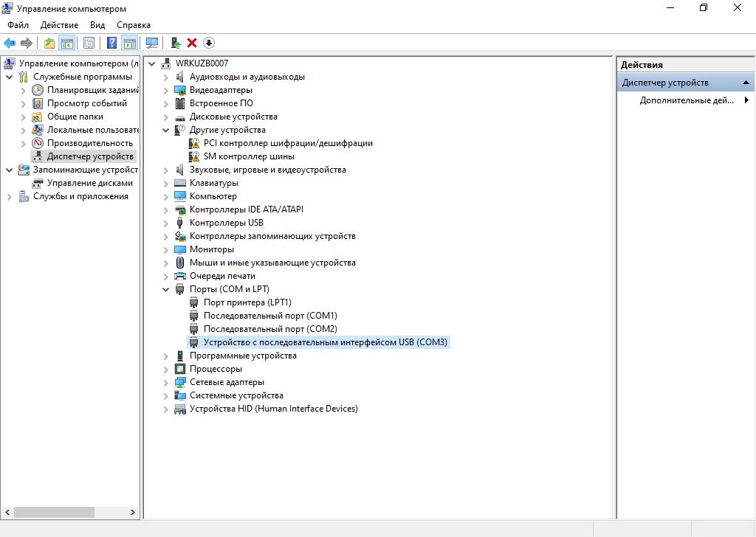The image size is (756, 537).
Task: Toggle the Show/Hide Action Pane toolbar button
Action: [x=129, y=43]
